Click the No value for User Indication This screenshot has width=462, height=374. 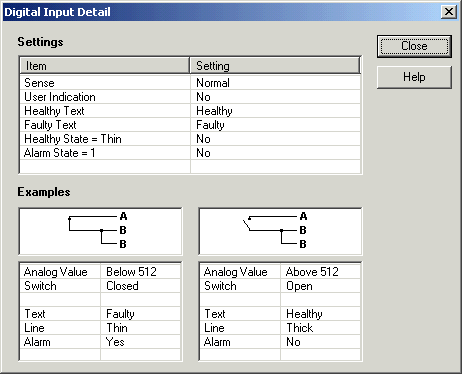tap(203, 97)
